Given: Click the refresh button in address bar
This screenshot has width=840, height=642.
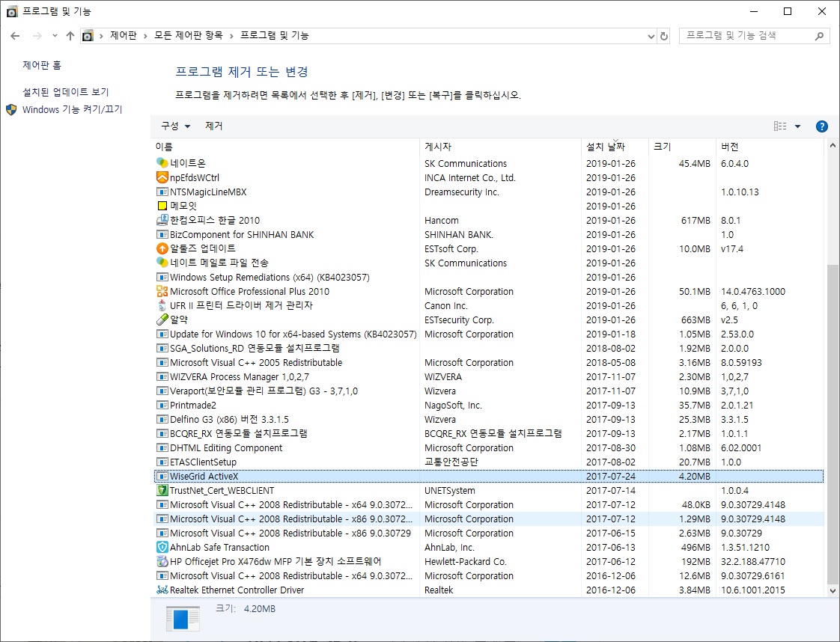Looking at the screenshot, I should tap(664, 36).
